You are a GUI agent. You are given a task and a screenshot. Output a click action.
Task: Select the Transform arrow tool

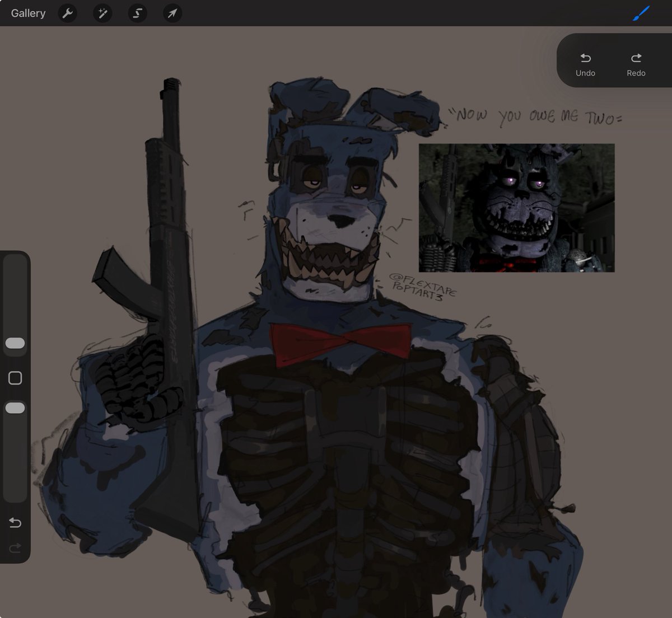(172, 13)
